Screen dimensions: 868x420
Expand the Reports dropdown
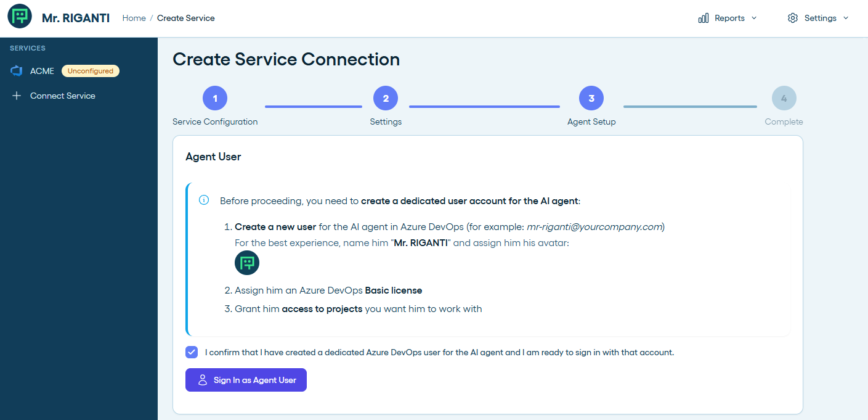pyautogui.click(x=755, y=18)
